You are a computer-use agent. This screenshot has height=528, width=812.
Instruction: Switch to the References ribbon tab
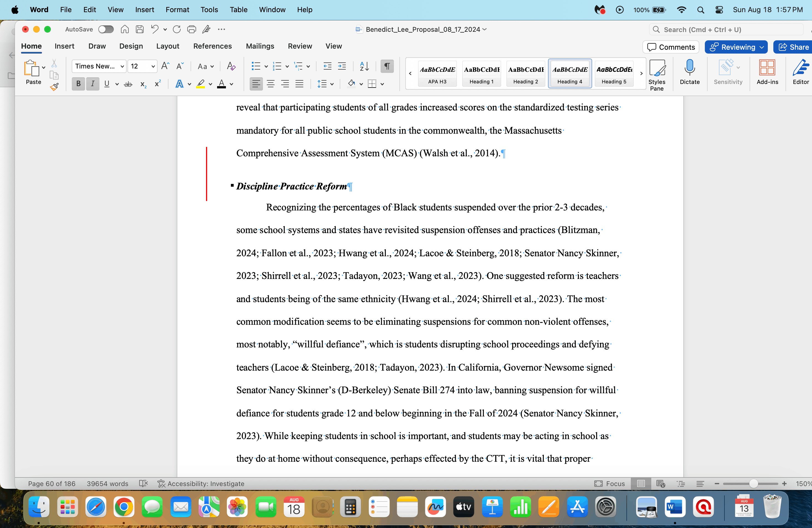[213, 46]
